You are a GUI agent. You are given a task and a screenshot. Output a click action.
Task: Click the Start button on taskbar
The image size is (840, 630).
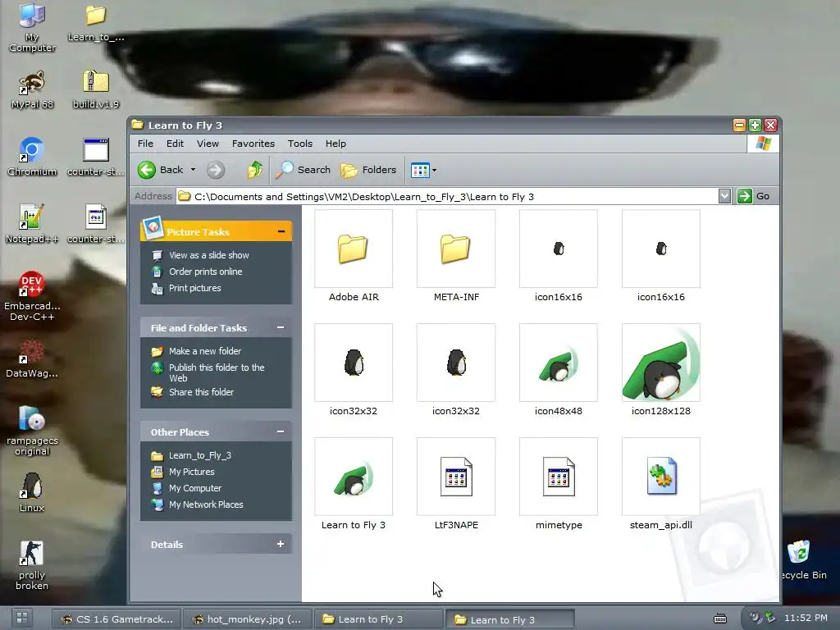(22, 618)
